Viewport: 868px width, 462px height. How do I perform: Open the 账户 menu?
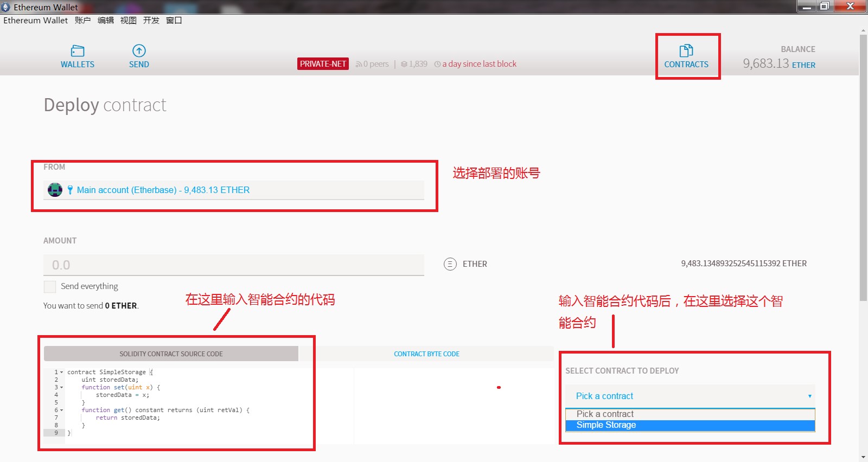click(82, 21)
